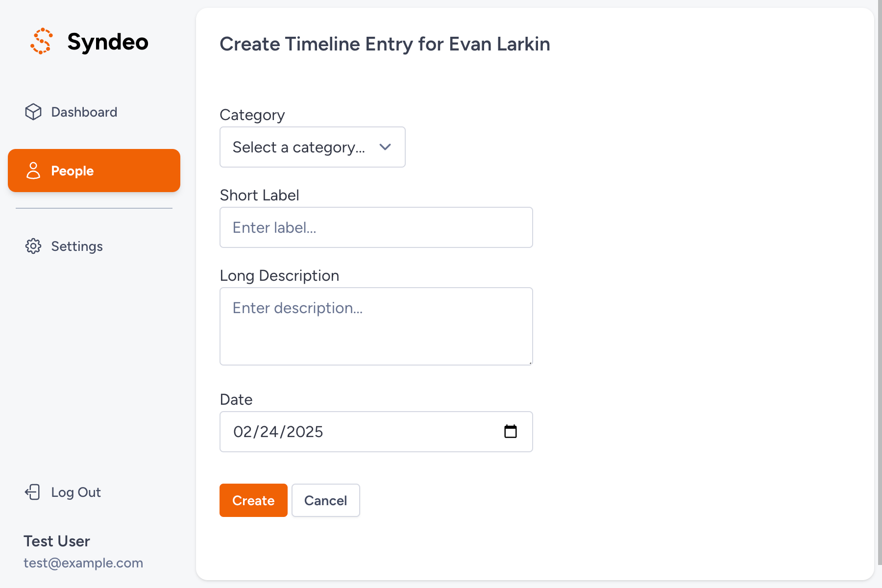Click the People person icon
Viewport: 882px width, 588px height.
click(x=33, y=171)
